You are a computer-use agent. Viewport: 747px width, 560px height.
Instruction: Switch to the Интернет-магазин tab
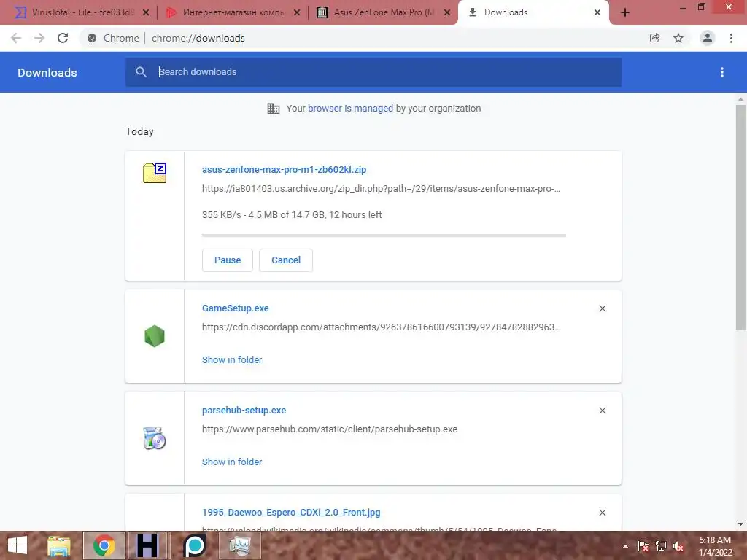tap(226, 12)
